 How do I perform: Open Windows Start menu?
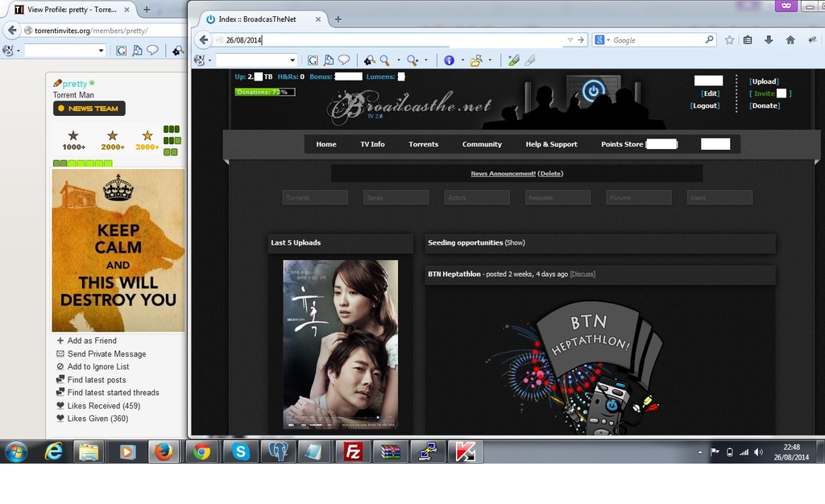16,452
